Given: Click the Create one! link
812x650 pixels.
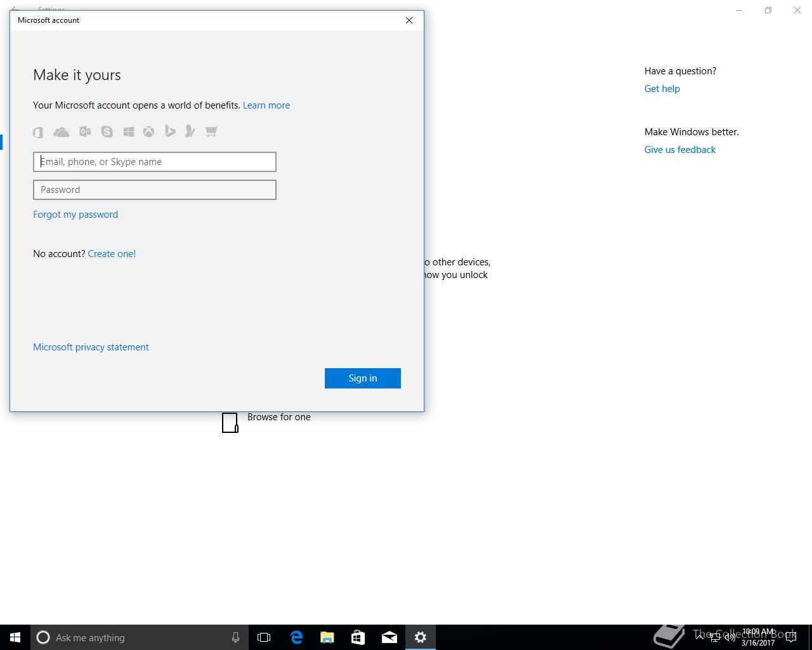Looking at the screenshot, I should pos(112,254).
